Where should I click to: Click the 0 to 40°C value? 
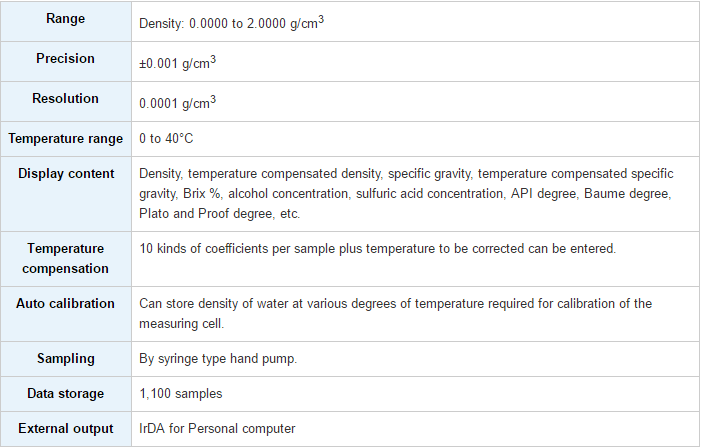[166, 139]
